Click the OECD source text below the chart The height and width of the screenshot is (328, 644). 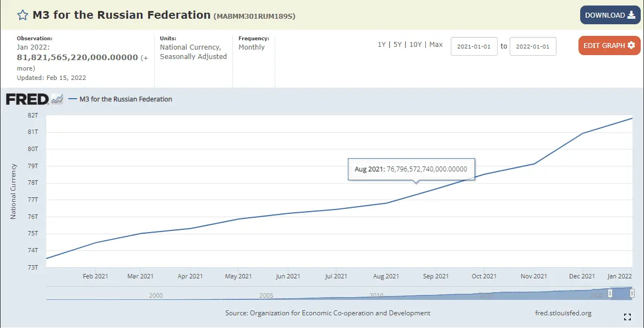pyautogui.click(x=328, y=313)
